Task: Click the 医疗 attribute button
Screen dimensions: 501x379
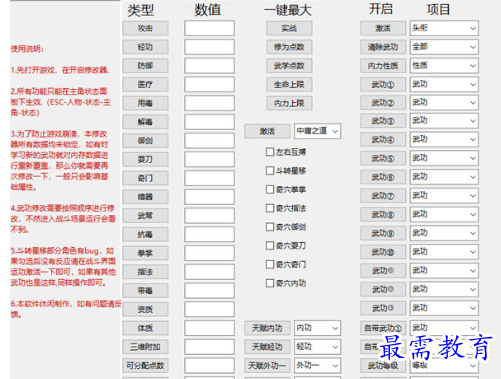Action: point(145,84)
